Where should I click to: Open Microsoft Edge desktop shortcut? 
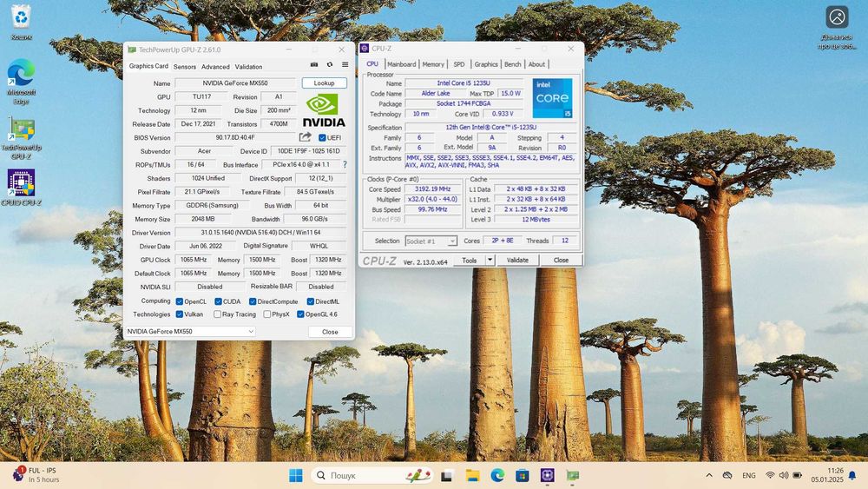pyautogui.click(x=21, y=82)
